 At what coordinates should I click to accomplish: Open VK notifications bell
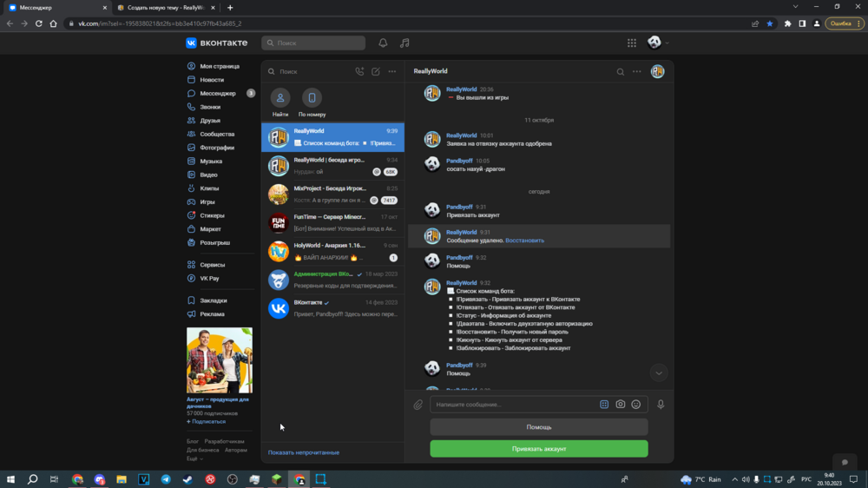383,43
